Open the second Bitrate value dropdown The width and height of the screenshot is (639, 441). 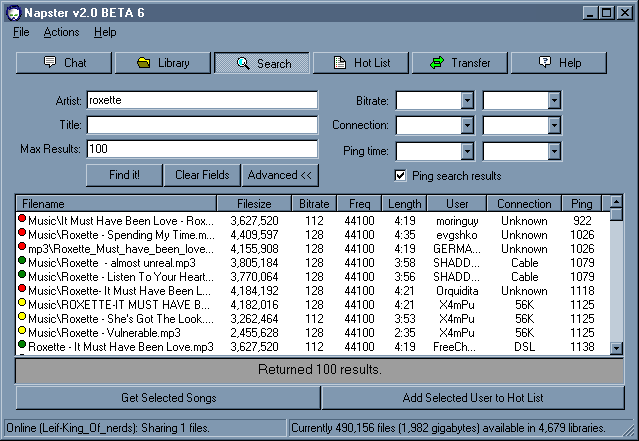(x=554, y=100)
